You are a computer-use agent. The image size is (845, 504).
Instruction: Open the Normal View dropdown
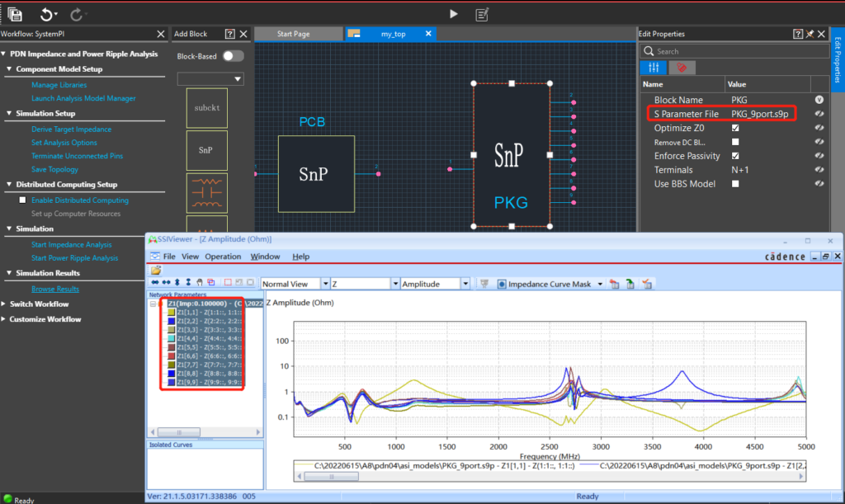tap(323, 284)
